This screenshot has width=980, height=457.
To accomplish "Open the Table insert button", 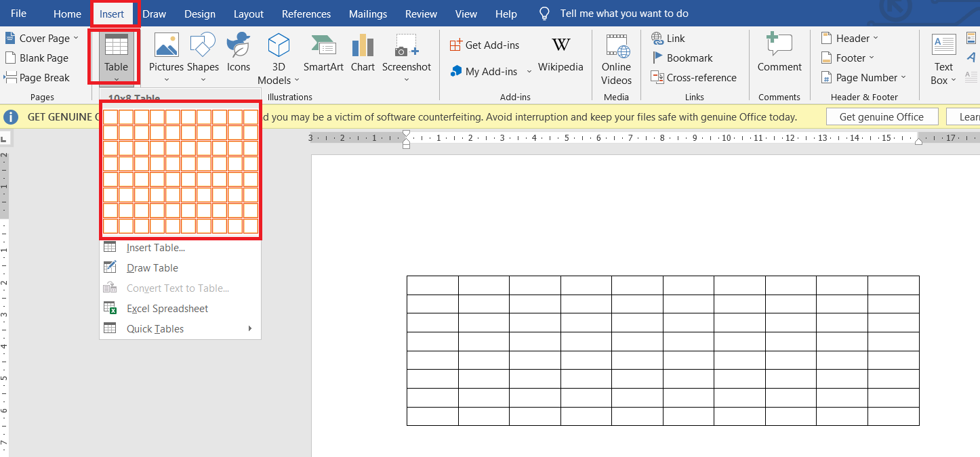I will coord(116,56).
